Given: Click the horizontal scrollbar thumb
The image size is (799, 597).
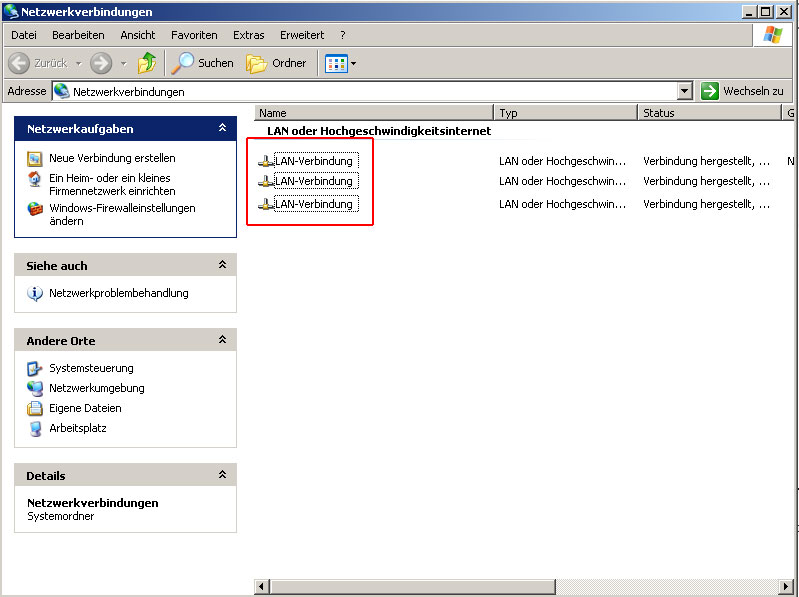Looking at the screenshot, I should [x=412, y=586].
